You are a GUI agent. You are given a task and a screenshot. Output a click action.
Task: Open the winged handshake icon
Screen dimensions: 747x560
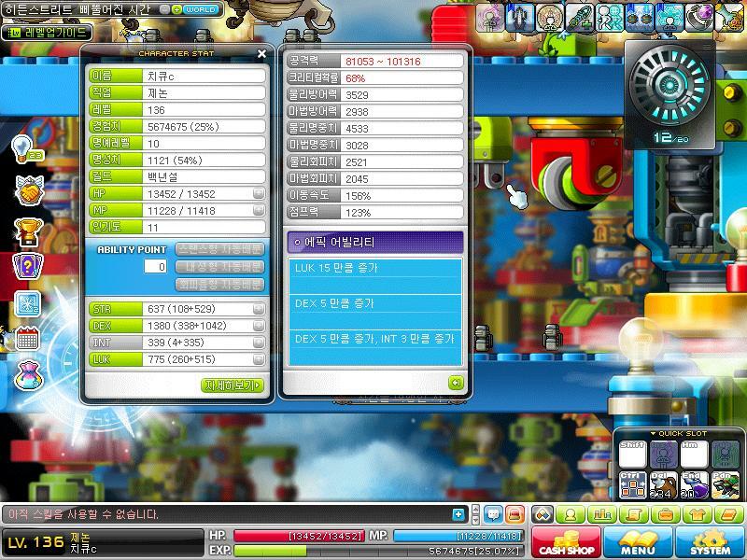(30, 190)
